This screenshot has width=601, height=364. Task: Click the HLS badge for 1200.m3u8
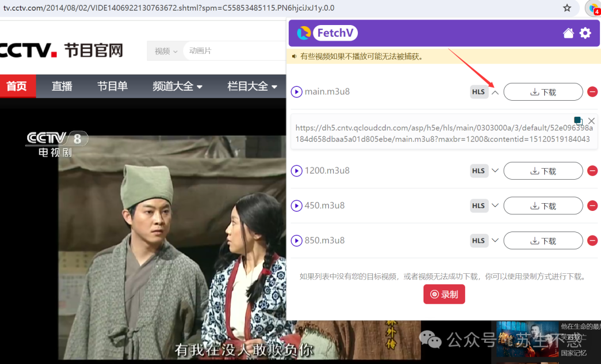479,171
